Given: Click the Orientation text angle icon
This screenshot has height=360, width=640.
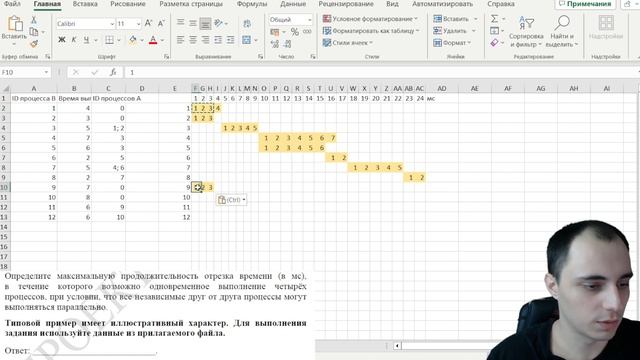Looking at the screenshot, I should (x=219, y=23).
